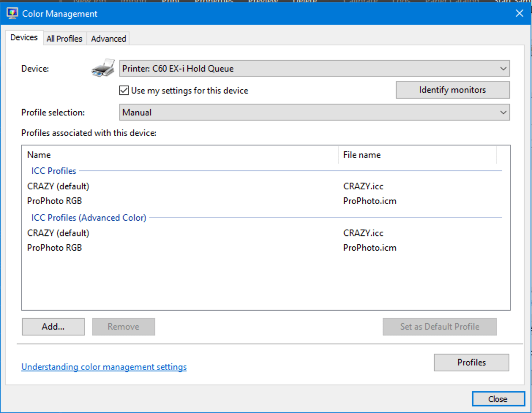532x413 pixels.
Task: Click the Profiles button
Action: (471, 362)
